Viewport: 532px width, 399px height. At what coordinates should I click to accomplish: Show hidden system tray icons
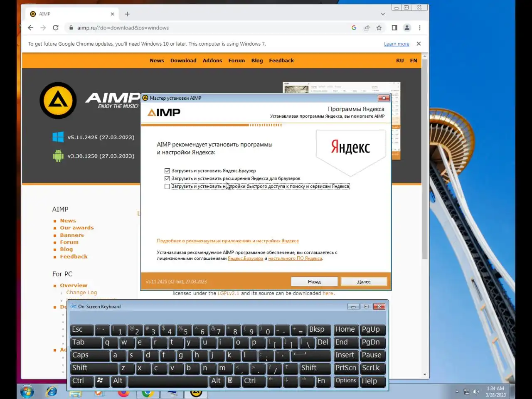457,392
